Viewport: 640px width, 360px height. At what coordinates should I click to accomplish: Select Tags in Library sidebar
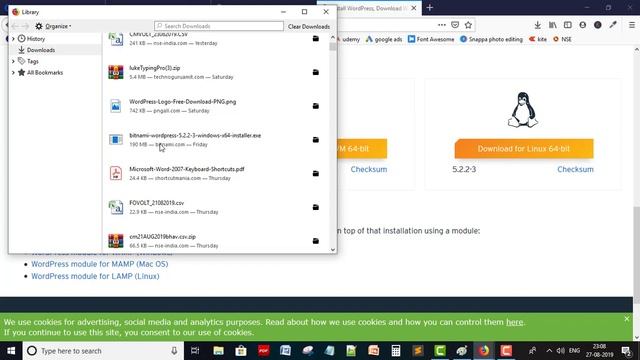point(32,61)
